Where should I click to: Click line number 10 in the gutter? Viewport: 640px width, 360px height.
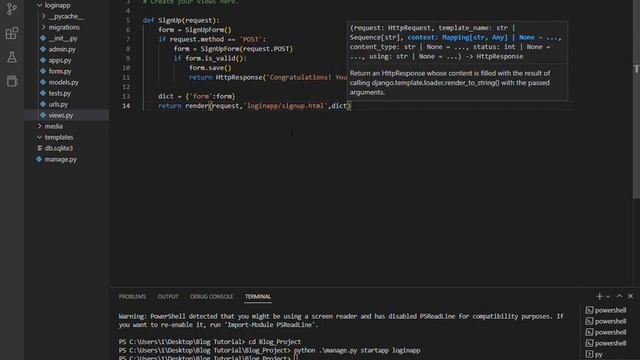coord(126,68)
